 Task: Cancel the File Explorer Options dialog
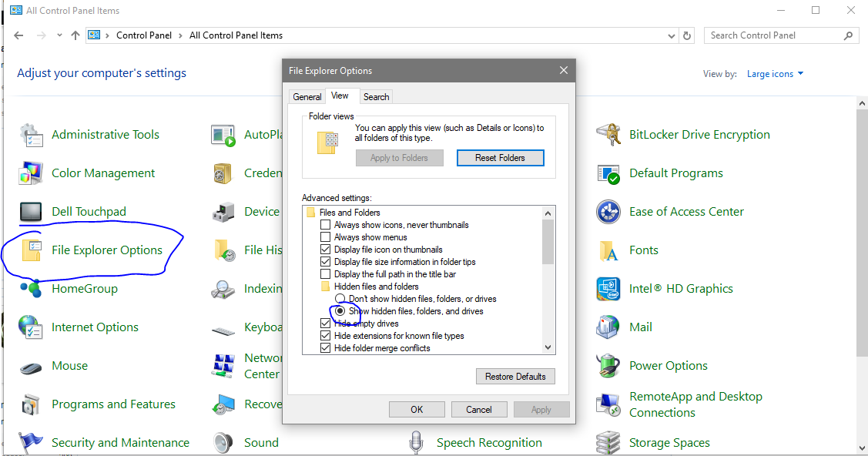(479, 410)
